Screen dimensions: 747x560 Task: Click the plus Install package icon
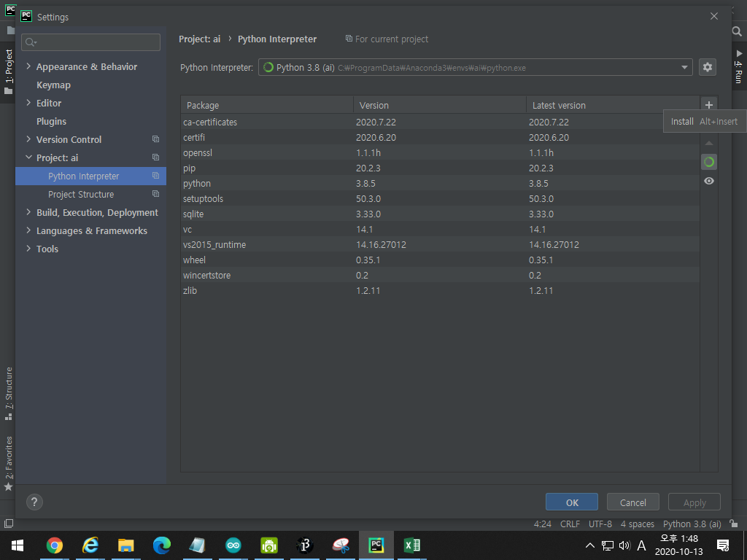709,105
